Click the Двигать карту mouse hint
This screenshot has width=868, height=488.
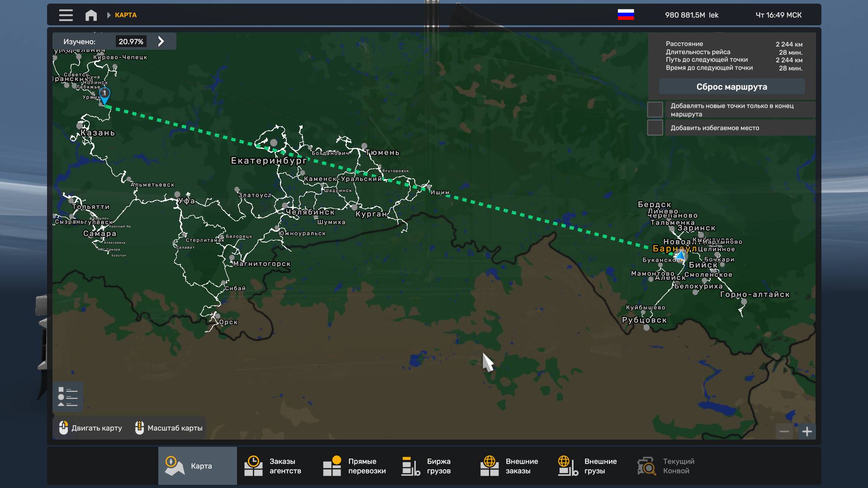[90, 428]
